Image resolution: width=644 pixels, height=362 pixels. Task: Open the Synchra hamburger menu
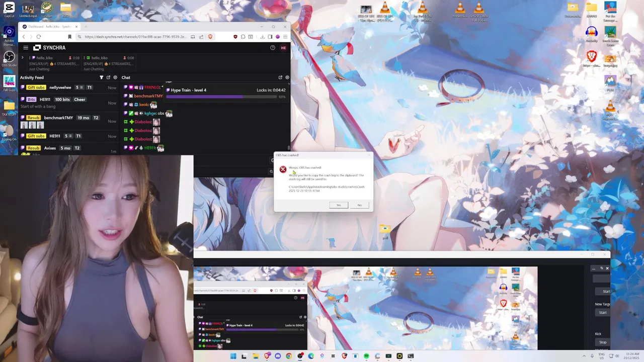26,48
